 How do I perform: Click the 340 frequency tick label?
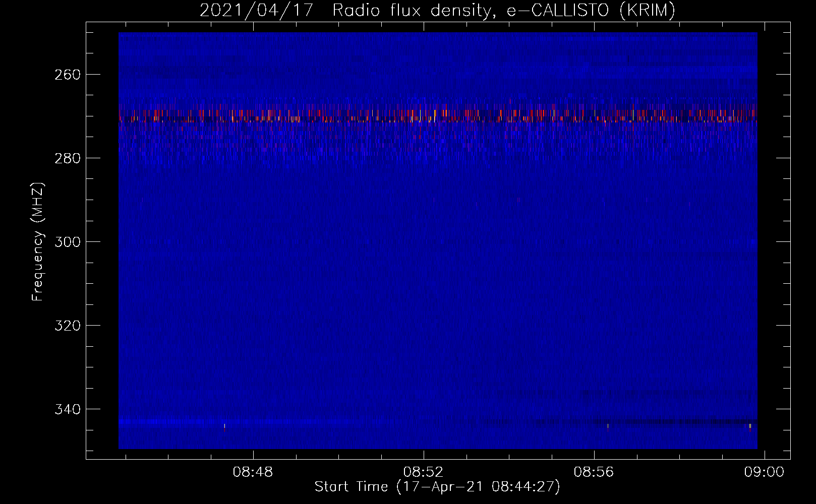[x=67, y=409]
